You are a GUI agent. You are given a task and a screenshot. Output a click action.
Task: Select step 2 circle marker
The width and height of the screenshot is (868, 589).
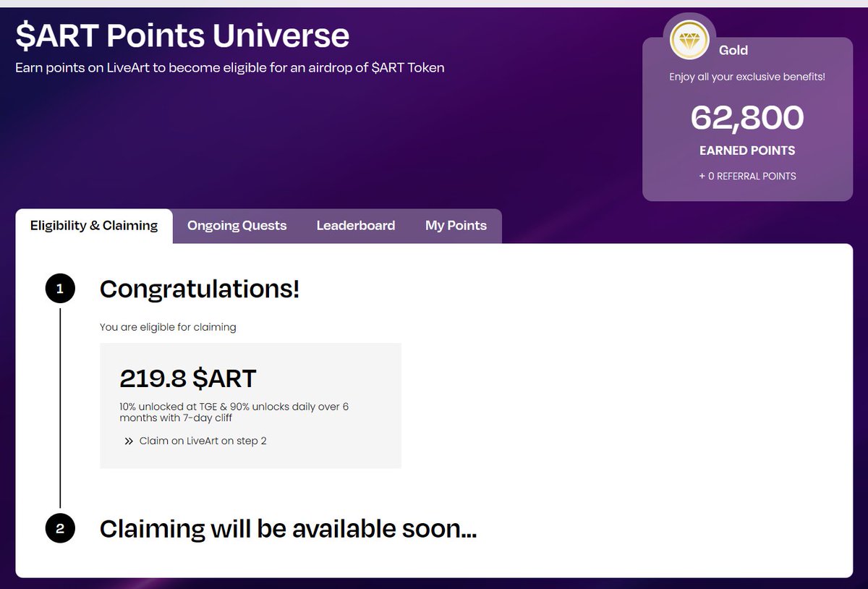coord(60,529)
